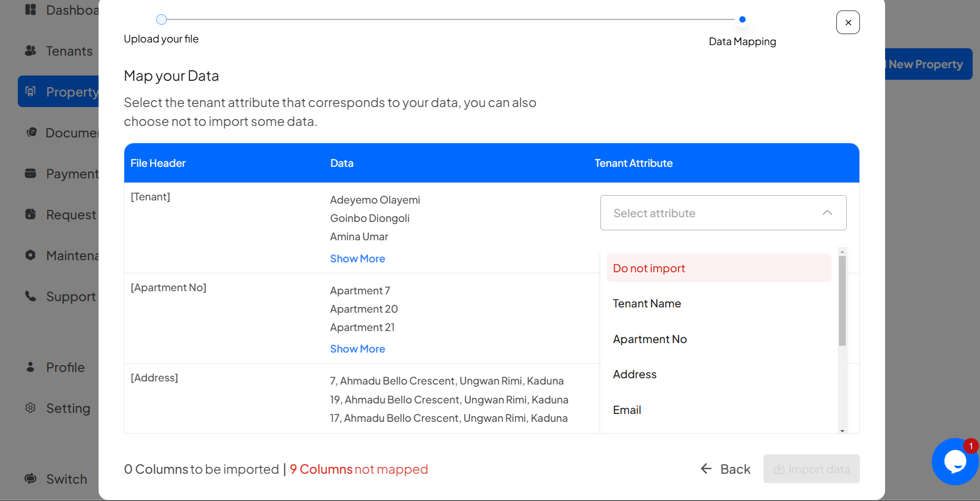The width and height of the screenshot is (980, 501).
Task: Show more Apartment No data
Action: [x=357, y=349]
